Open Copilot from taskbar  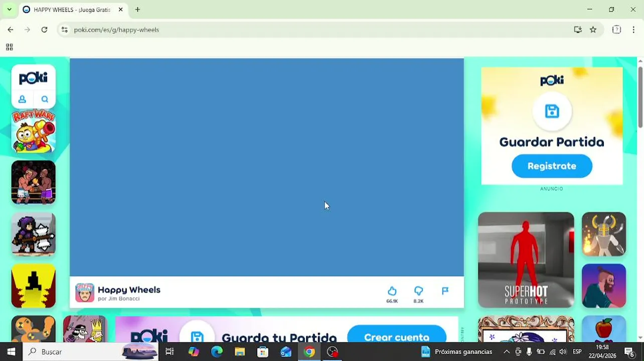click(x=194, y=351)
